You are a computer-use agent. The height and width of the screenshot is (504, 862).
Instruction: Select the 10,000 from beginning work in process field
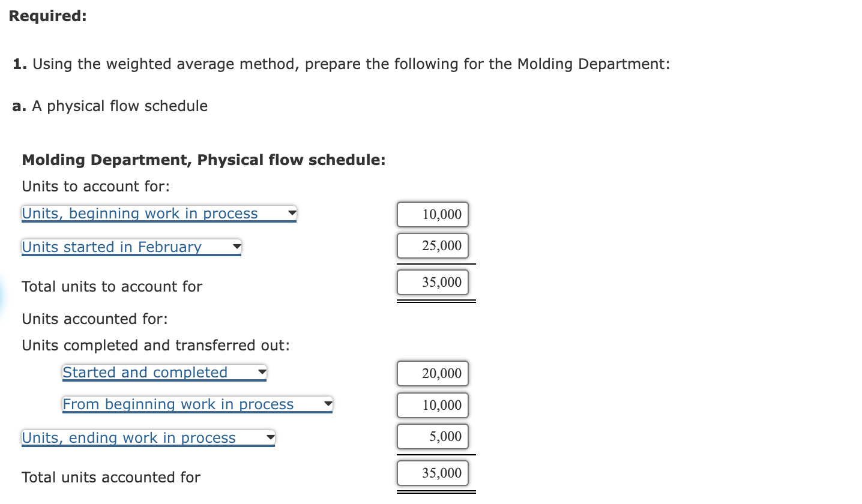coord(432,405)
